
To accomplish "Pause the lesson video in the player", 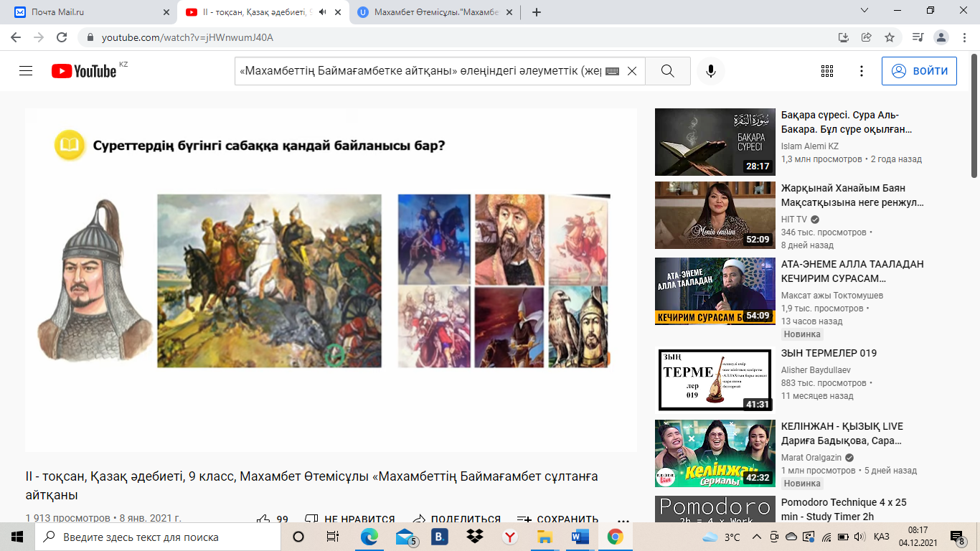I will click(331, 280).
